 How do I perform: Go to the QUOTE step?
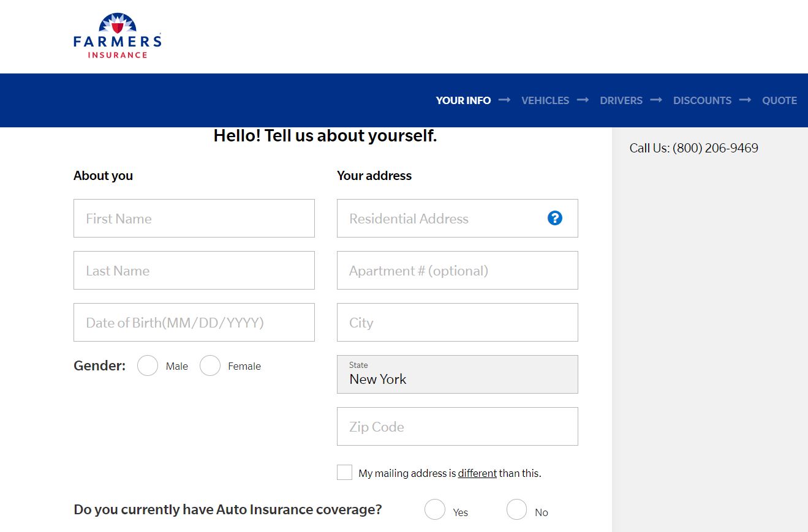point(779,100)
